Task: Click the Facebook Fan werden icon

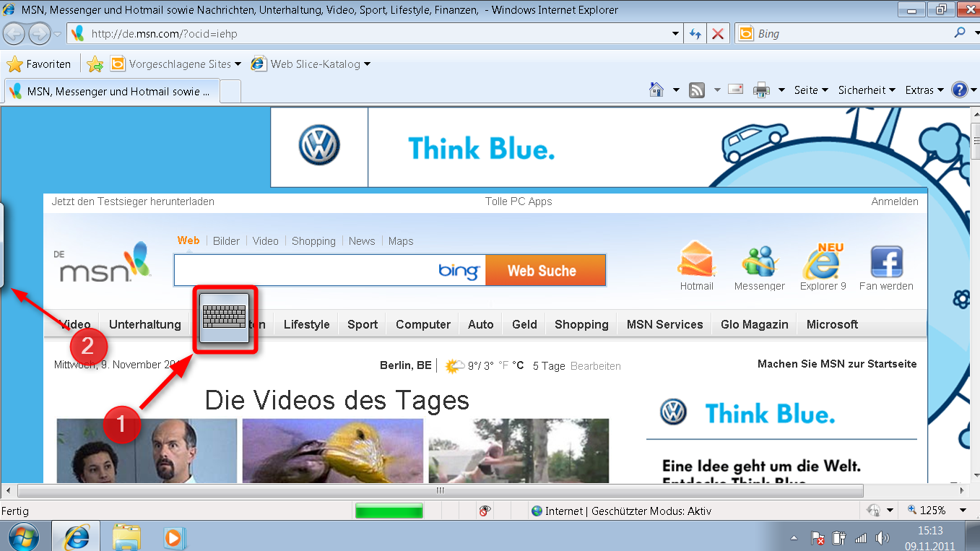Action: tap(886, 262)
